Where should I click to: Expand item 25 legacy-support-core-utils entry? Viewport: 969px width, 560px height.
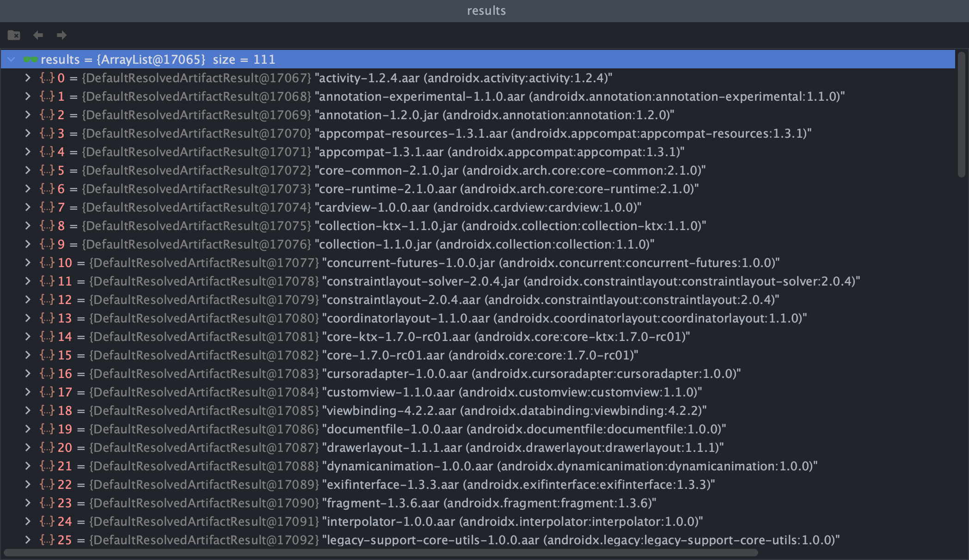(28, 540)
